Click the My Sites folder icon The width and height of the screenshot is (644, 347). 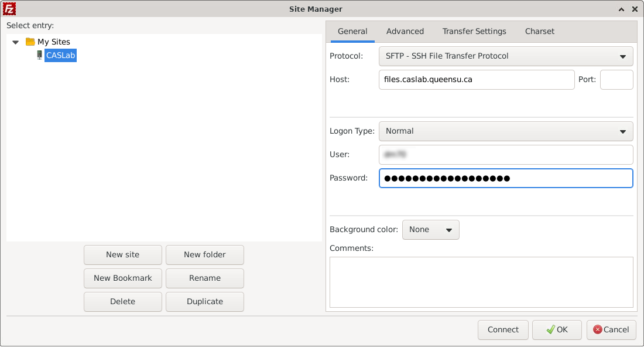point(30,42)
